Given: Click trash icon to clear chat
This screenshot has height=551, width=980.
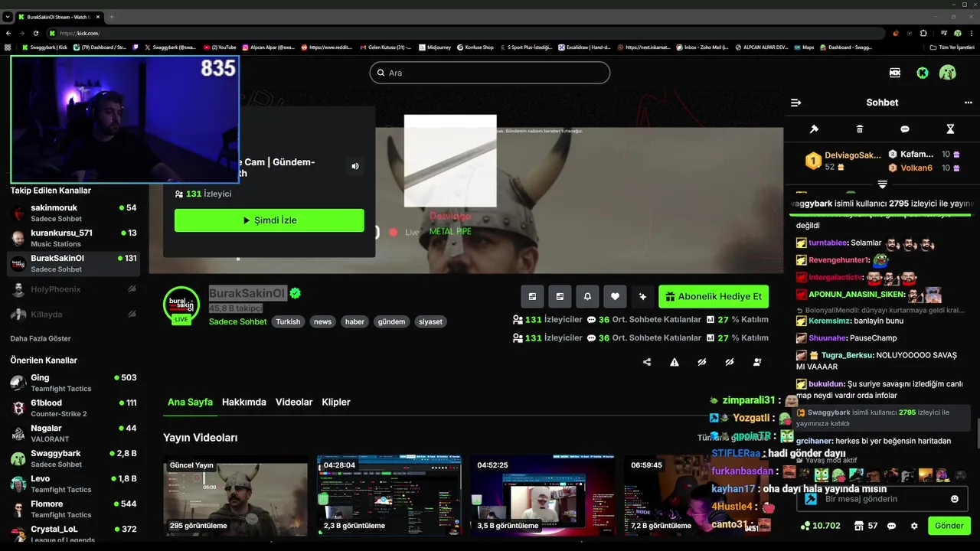Looking at the screenshot, I should pyautogui.click(x=860, y=129).
